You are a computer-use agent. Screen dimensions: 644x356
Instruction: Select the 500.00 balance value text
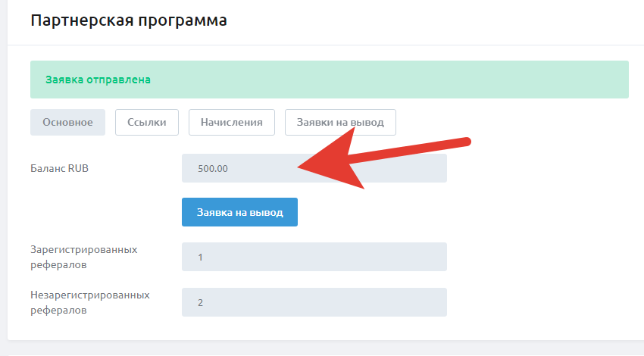tap(213, 169)
